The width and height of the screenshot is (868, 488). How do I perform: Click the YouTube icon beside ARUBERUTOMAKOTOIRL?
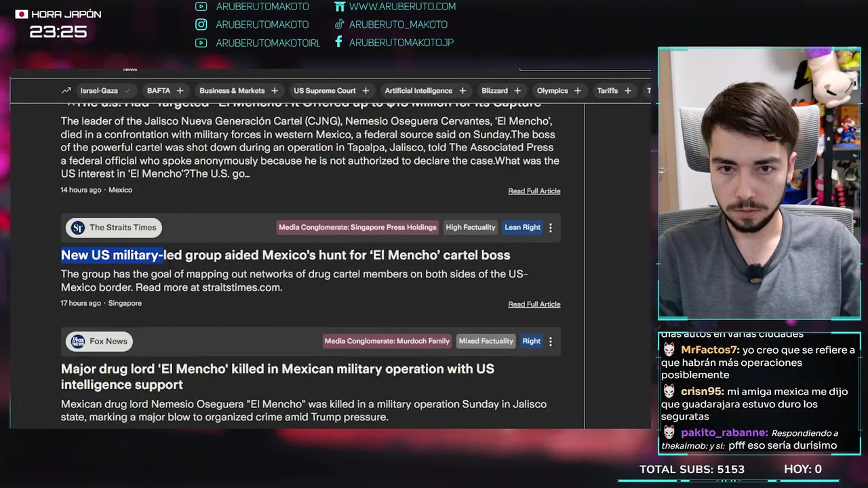point(201,43)
